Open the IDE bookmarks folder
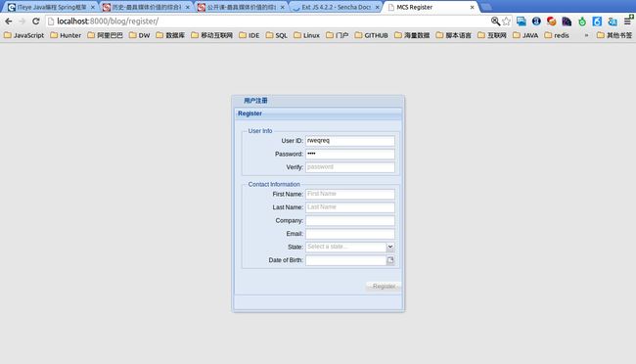636x364 pixels. click(250, 35)
